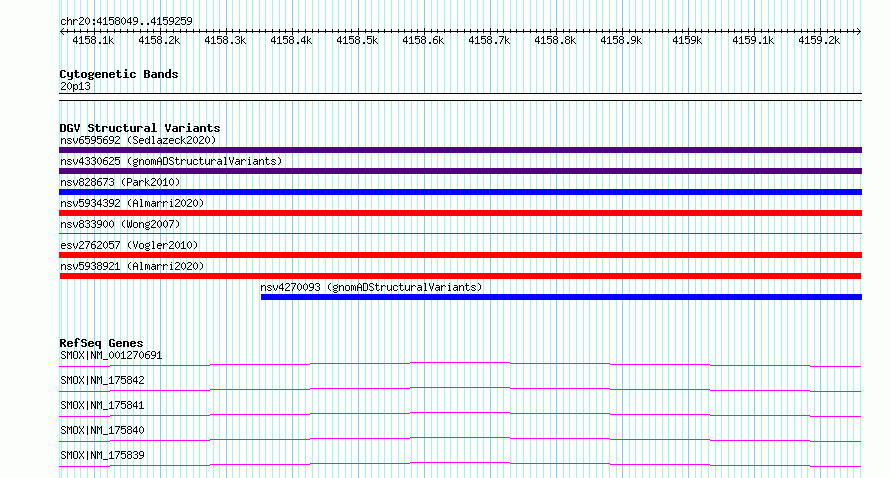Click the 4159.2k ruler tick label
The width and height of the screenshot is (890, 478).
click(x=819, y=40)
